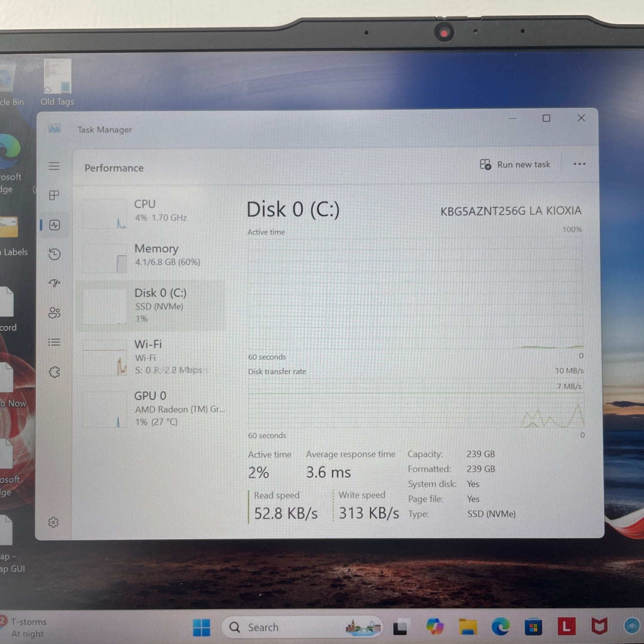Click the CPU usage mini graph thumbnail
Screen dimensions: 644x644
point(105,214)
